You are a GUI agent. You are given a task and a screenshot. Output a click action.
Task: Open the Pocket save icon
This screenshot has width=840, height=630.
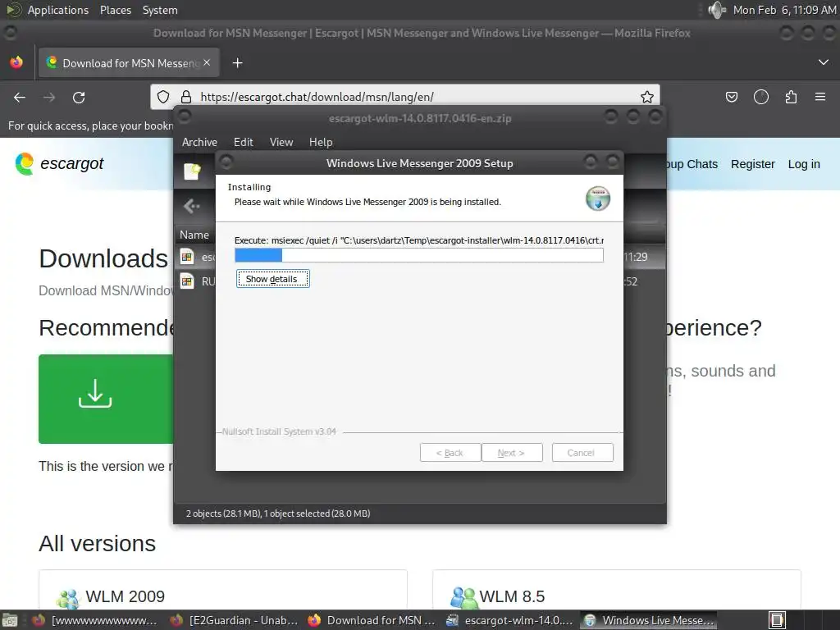tap(731, 97)
